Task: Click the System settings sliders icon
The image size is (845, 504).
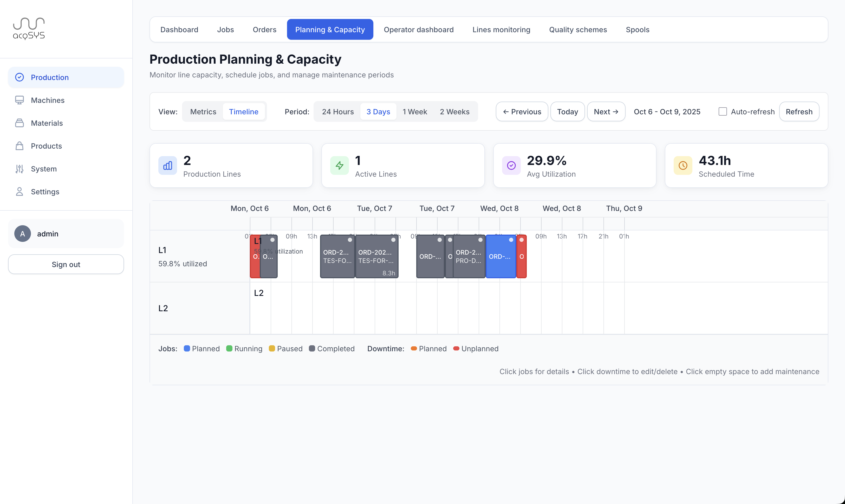Action: [19, 169]
